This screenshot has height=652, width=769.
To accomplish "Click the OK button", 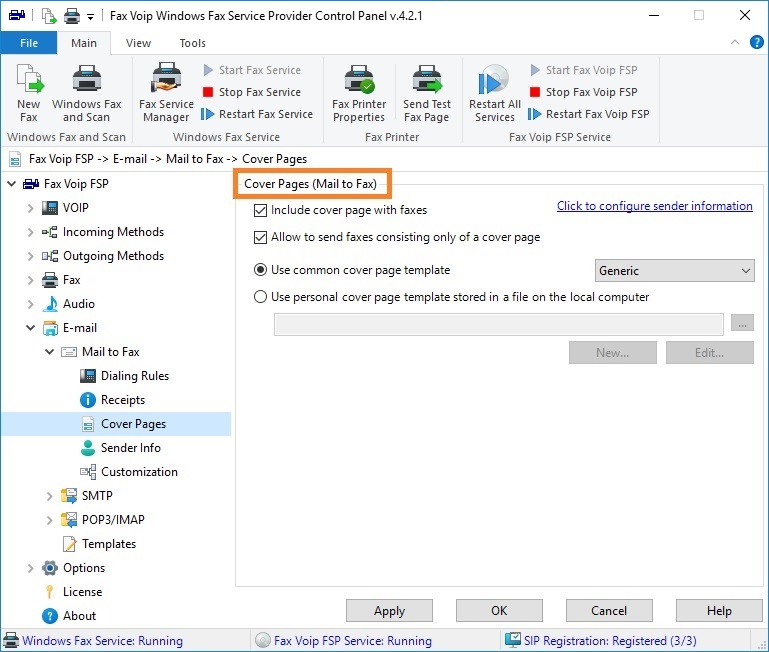I will click(499, 611).
